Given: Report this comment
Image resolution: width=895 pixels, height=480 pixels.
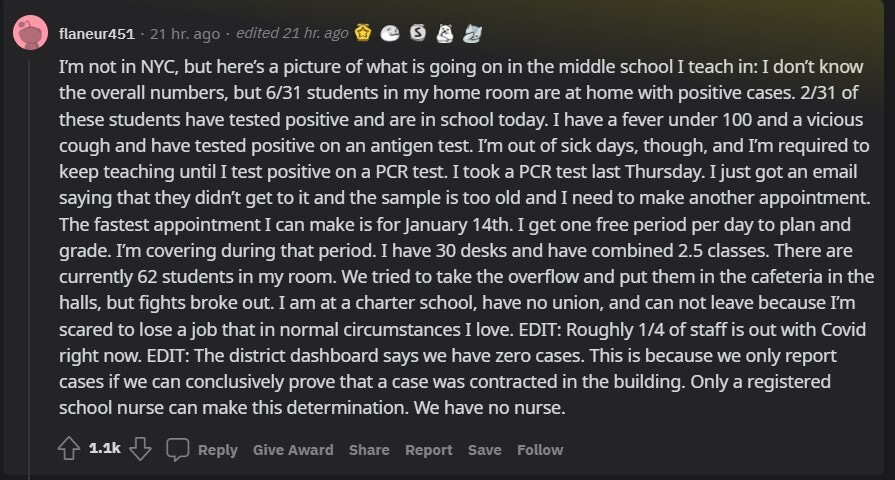Looking at the screenshot, I should click(x=429, y=450).
